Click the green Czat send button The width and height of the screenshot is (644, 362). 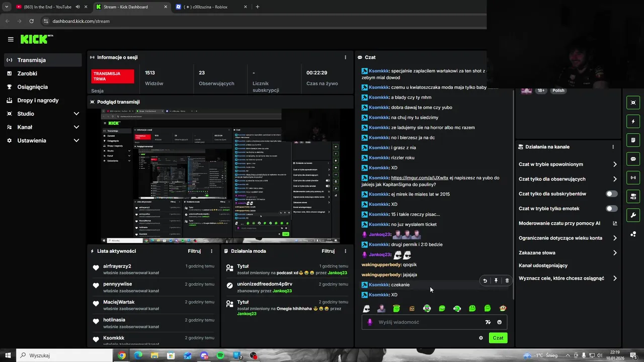pos(498,338)
